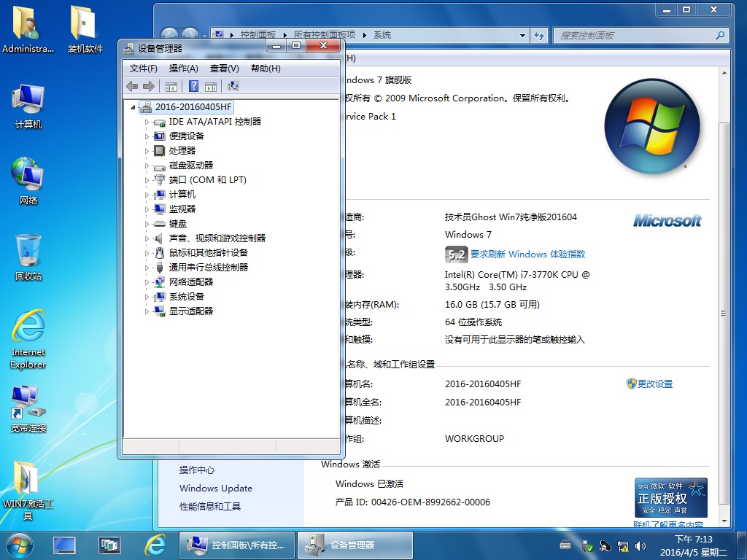The height and width of the screenshot is (560, 747).
Task: Click the volume speaker icon in system tray
Action: pyautogui.click(x=640, y=546)
